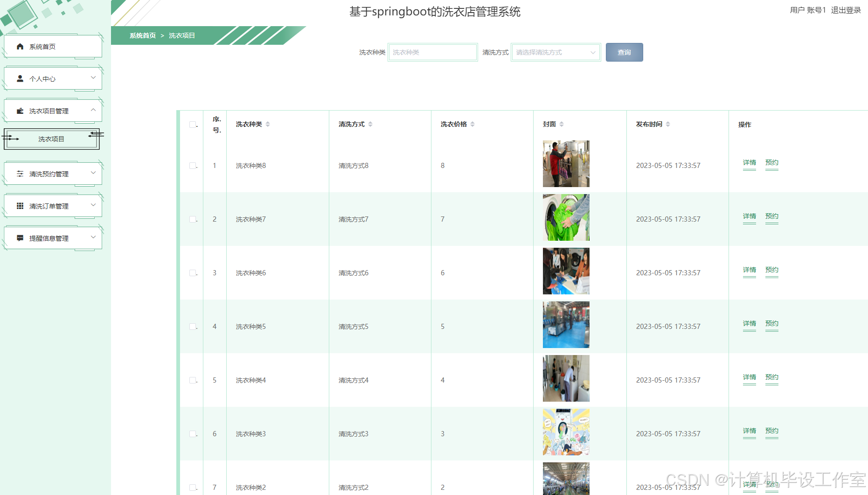Image resolution: width=868 pixels, height=495 pixels.
Task: Focus the 洗衣种类 search input field
Action: (433, 52)
